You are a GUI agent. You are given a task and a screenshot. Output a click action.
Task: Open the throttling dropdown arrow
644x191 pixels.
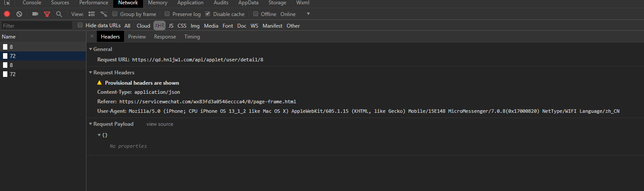[308, 14]
